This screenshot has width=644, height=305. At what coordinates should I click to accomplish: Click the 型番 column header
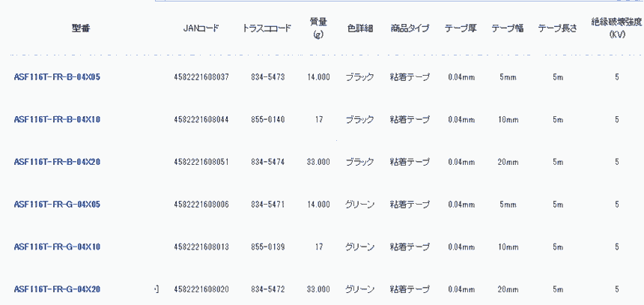pyautogui.click(x=83, y=28)
